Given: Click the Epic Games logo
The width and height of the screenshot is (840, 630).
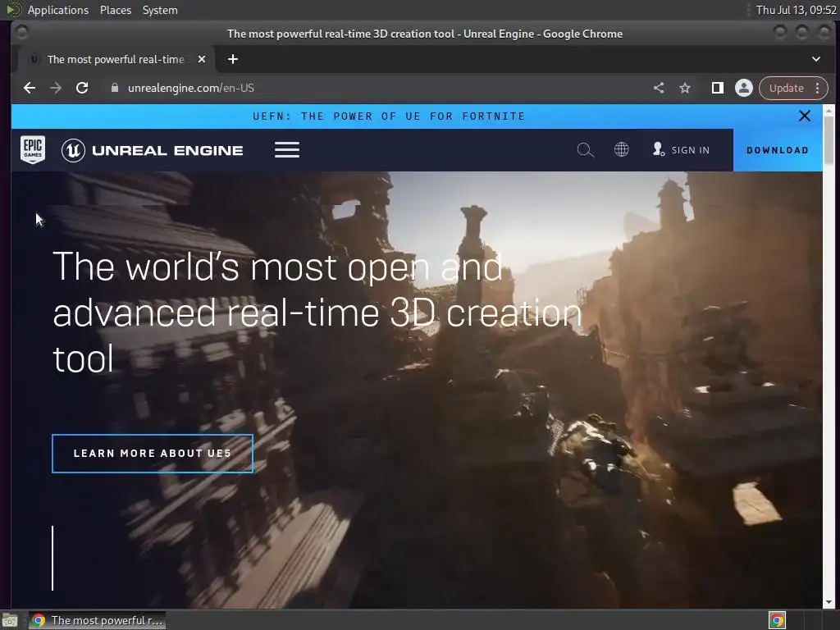Looking at the screenshot, I should 33,149.
